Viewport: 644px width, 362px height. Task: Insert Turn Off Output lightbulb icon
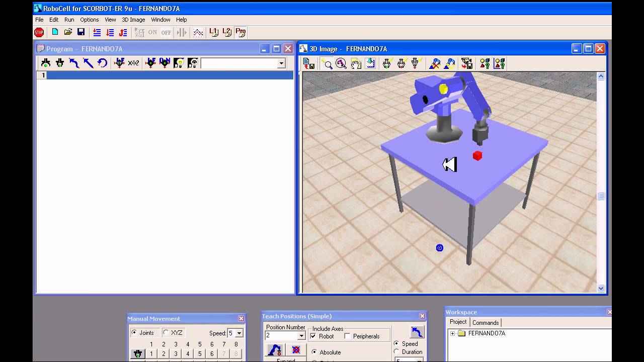[193, 63]
